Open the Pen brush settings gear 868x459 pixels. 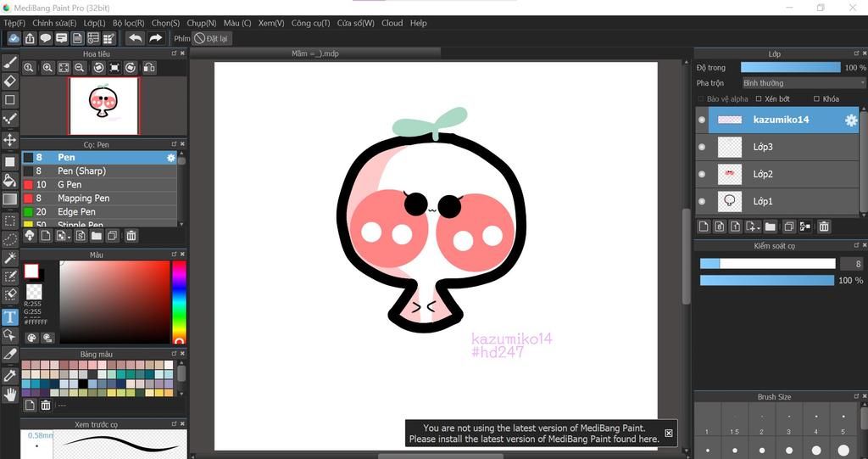click(171, 158)
